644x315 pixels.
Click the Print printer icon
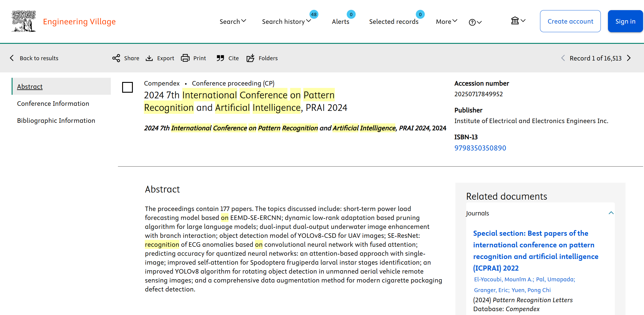[185, 58]
